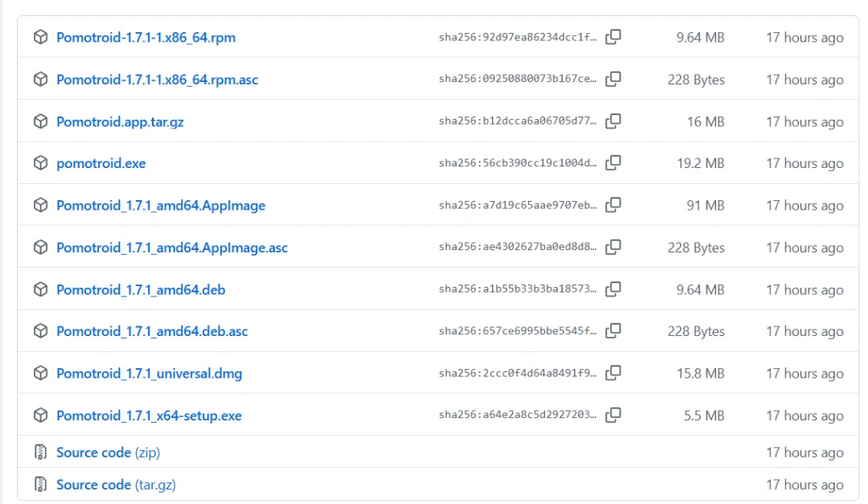Click '17 hours ago' on Source code (tar.gz) row
The height and width of the screenshot is (504, 868).
tap(805, 485)
